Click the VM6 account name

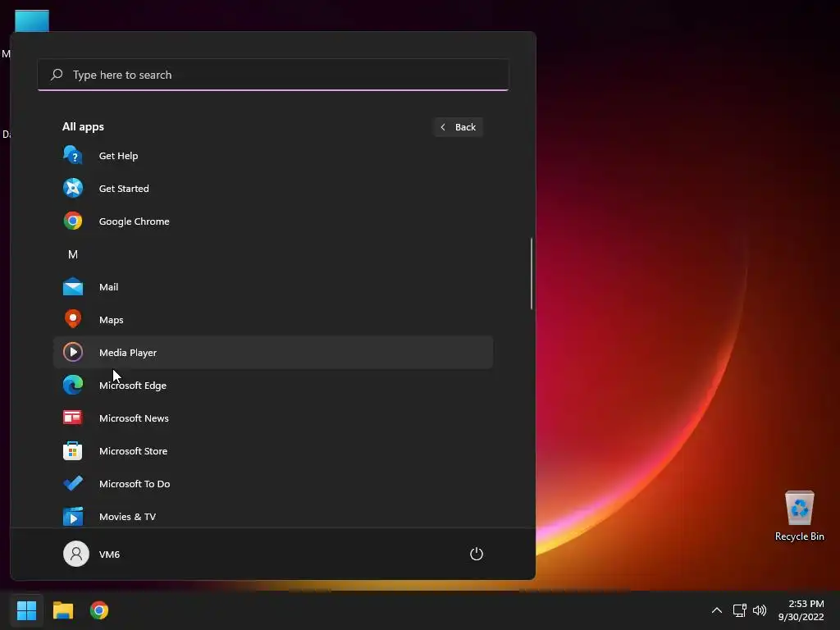click(x=109, y=555)
